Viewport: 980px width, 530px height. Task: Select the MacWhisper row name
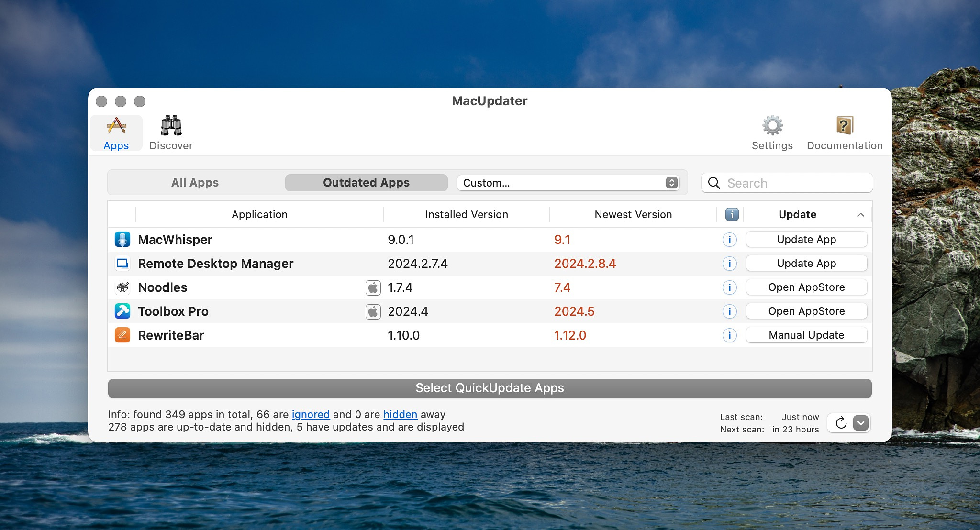[175, 240]
